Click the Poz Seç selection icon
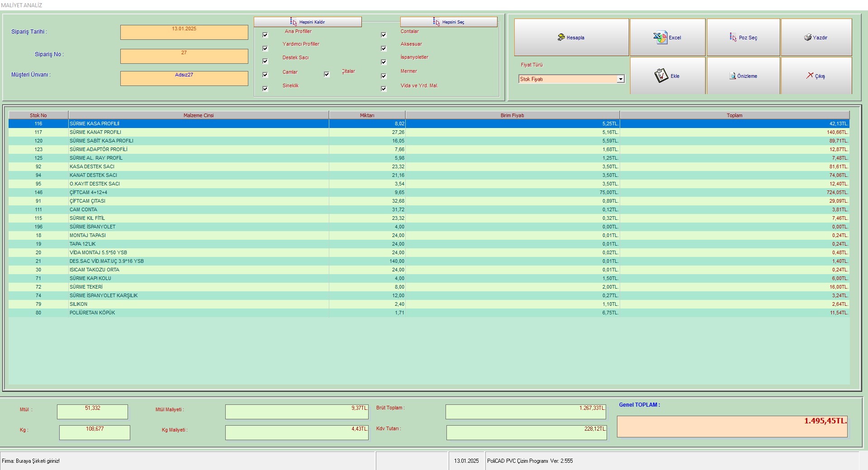This screenshot has height=470, width=868. [x=733, y=38]
